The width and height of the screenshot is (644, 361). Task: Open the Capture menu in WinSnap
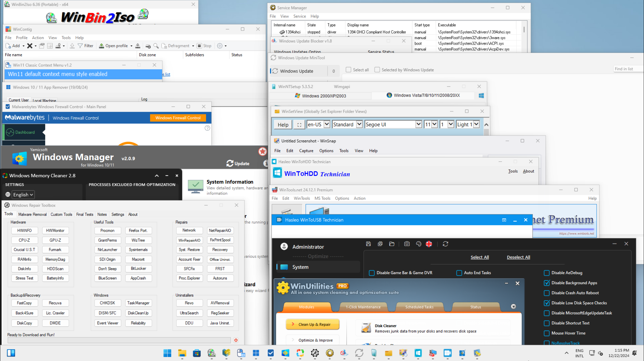click(306, 151)
